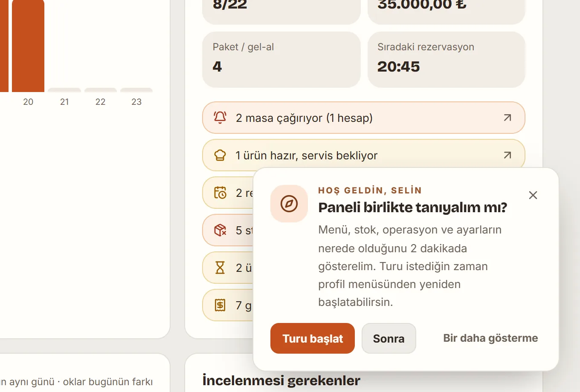
Task: Click 'Bir daha gösterme' link
Action: [490, 338]
